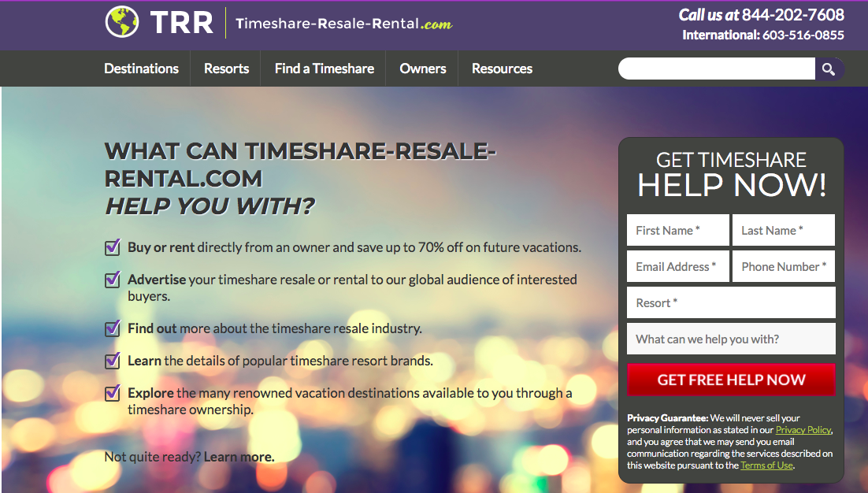Click checkmark icon beside Explore the many

pos(113,393)
